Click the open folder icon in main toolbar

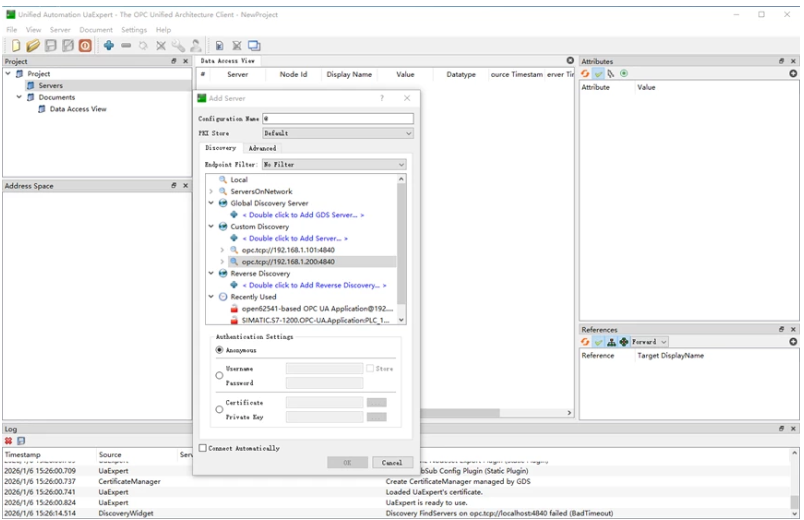pyautogui.click(x=33, y=45)
